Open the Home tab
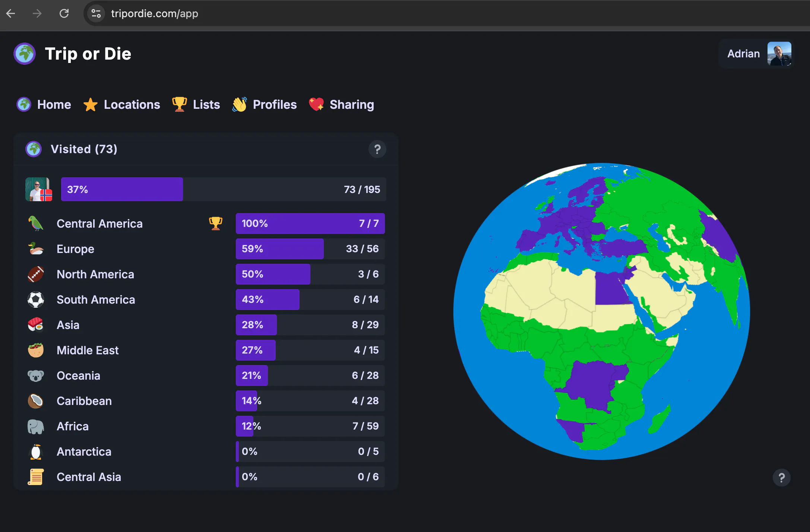 click(44, 105)
